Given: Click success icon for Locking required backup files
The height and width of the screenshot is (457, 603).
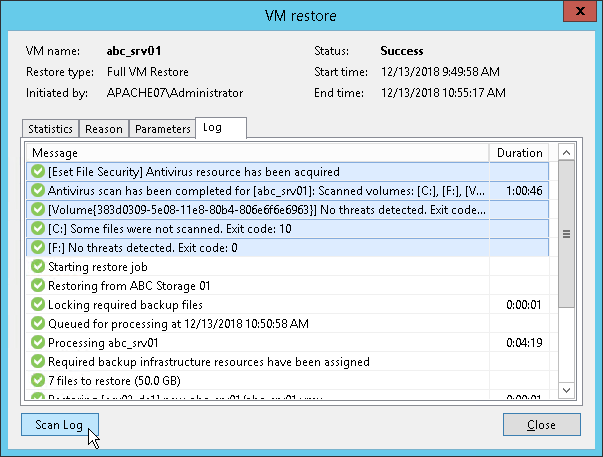Looking at the screenshot, I should [x=38, y=305].
